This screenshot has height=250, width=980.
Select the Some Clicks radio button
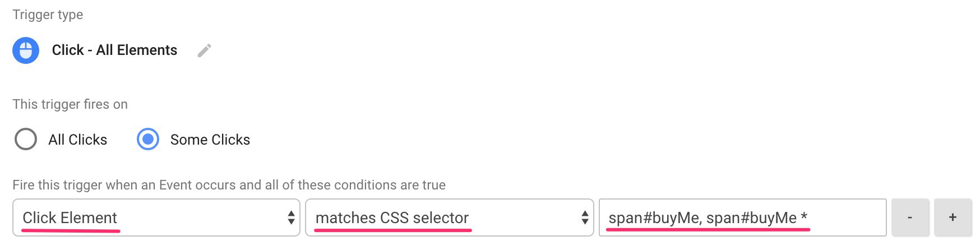pyautogui.click(x=148, y=140)
